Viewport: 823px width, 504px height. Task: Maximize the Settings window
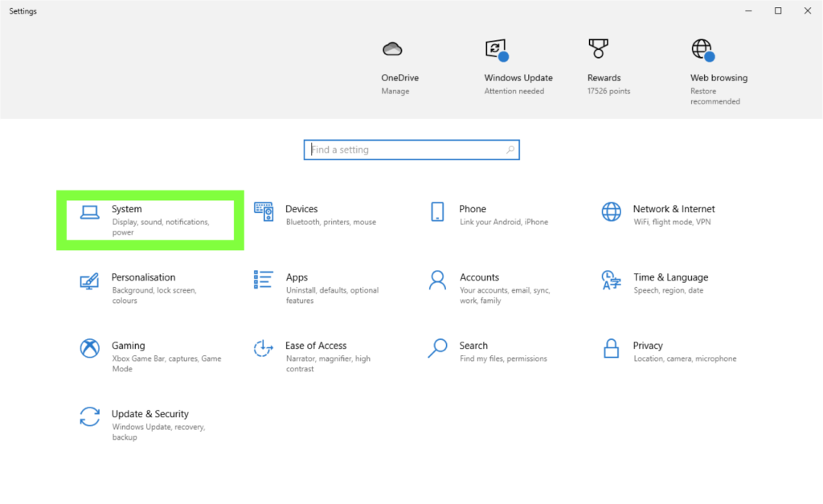pos(778,11)
